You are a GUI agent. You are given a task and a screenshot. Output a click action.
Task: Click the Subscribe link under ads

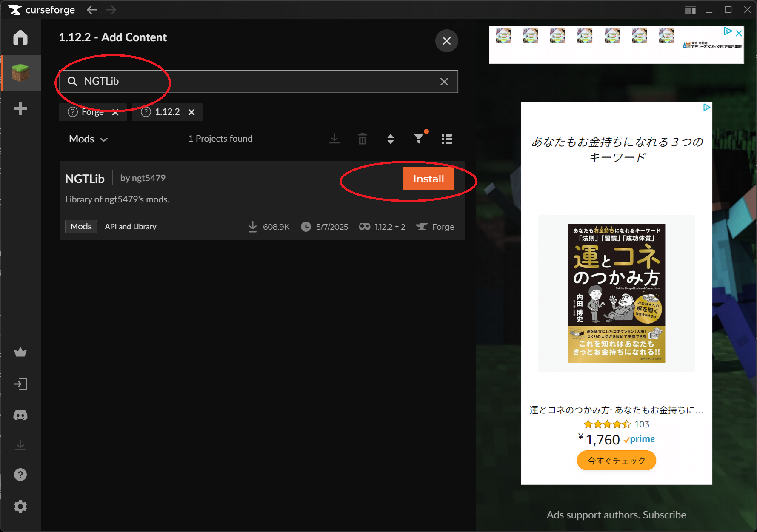coord(664,515)
